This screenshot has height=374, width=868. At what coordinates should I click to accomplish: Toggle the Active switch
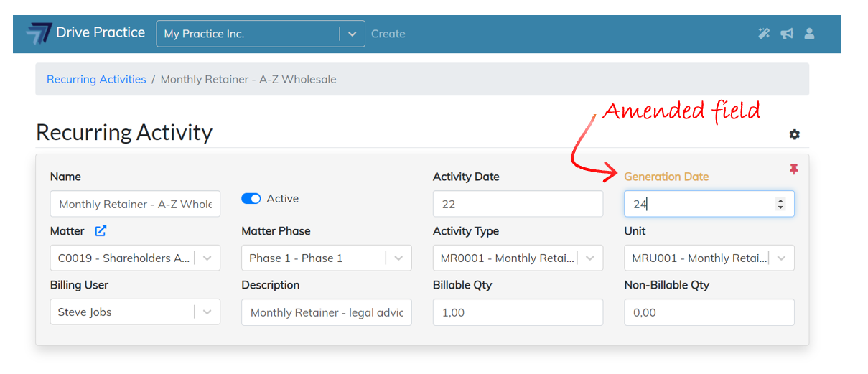pyautogui.click(x=251, y=199)
